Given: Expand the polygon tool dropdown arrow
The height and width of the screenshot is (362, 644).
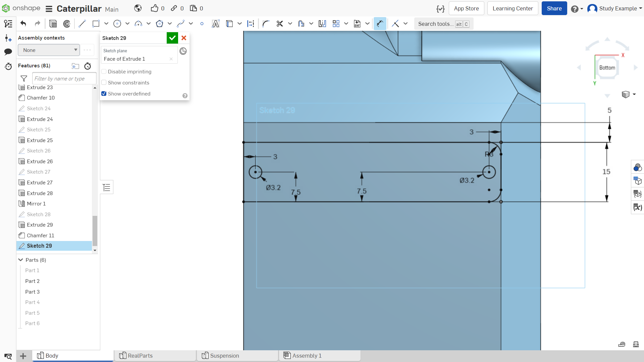Looking at the screenshot, I should coord(170,23).
